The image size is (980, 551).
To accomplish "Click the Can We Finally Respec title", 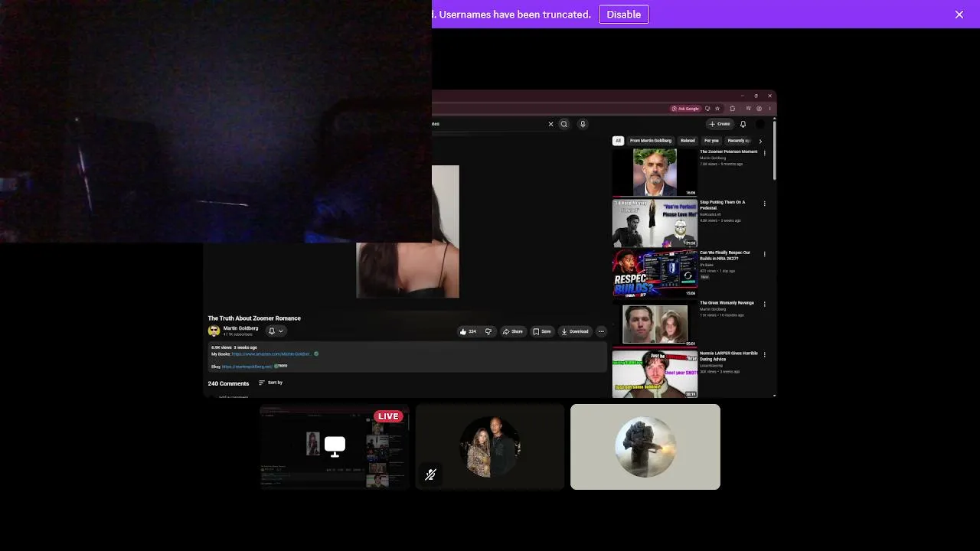I will pyautogui.click(x=725, y=255).
